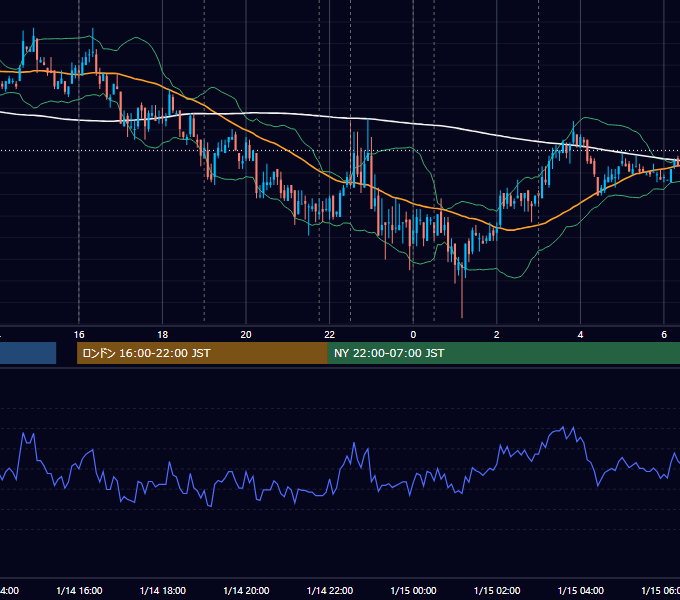Click the 1/15 02:00 date label
Image resolution: width=680 pixels, height=600 pixels.
pyautogui.click(x=497, y=590)
